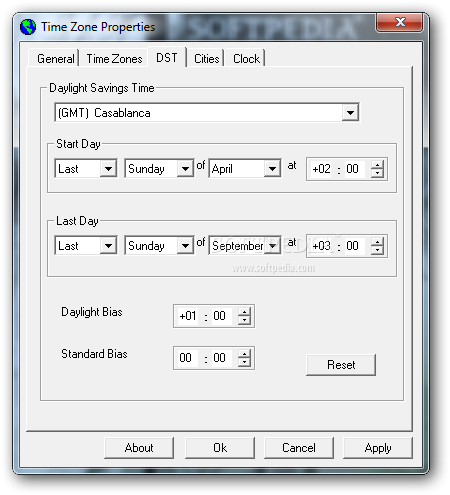Expand the (GMT) Casablanca time zone dropdown

350,113
